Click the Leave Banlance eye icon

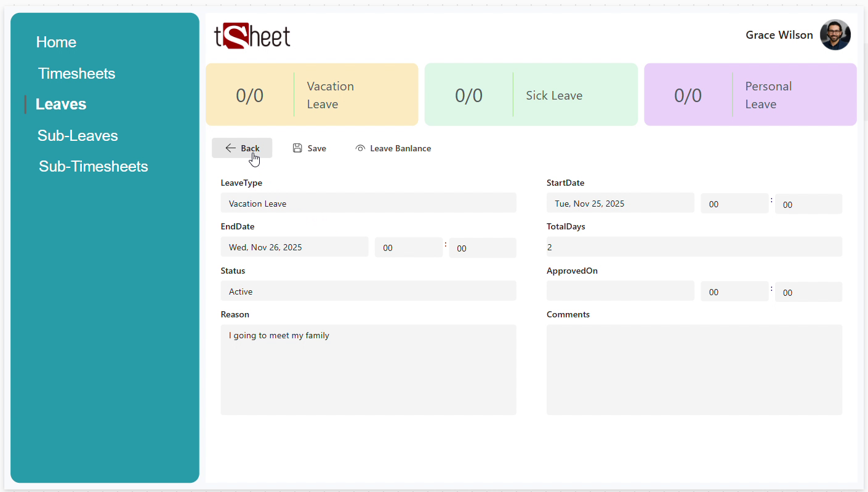pos(360,148)
